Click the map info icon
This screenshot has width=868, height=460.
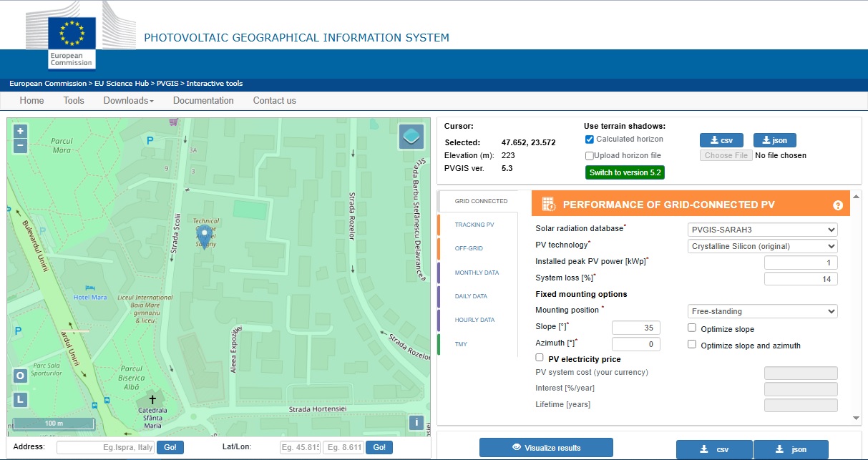point(416,422)
